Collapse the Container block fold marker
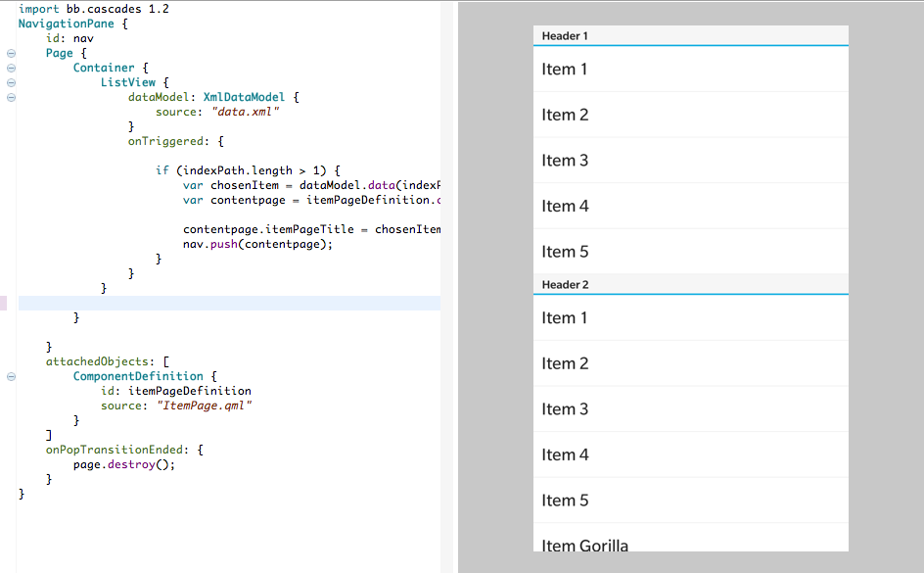Viewport: 924px width, 573px height. [x=11, y=69]
